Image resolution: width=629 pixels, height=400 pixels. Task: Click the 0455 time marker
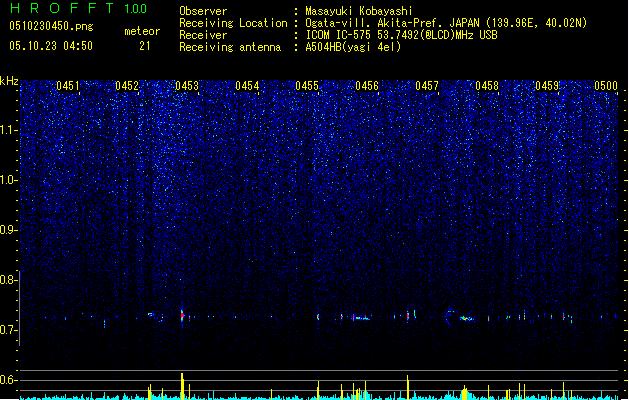point(307,86)
